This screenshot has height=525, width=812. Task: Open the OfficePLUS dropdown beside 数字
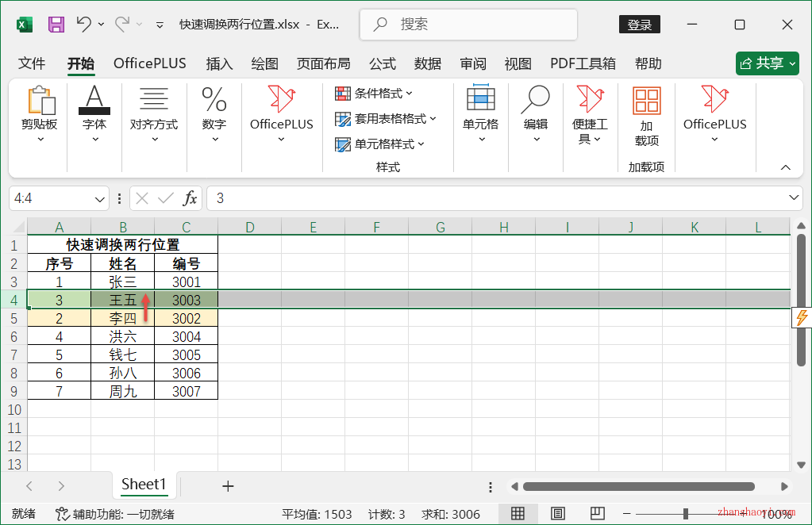pyautogui.click(x=281, y=114)
